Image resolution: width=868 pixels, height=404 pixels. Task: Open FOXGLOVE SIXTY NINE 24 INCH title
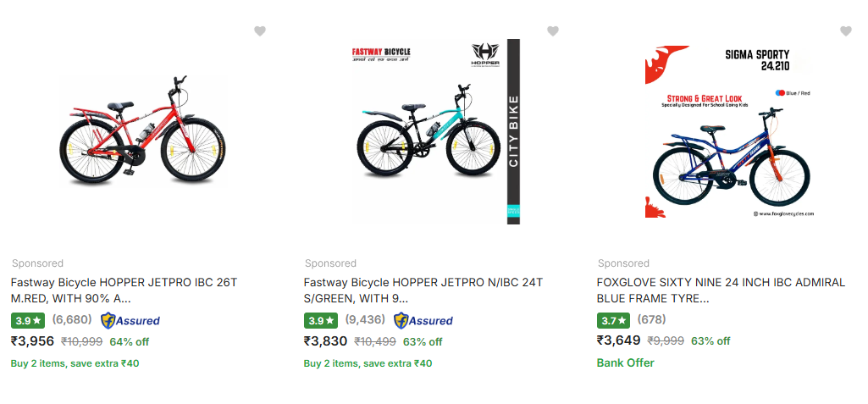[x=721, y=290]
